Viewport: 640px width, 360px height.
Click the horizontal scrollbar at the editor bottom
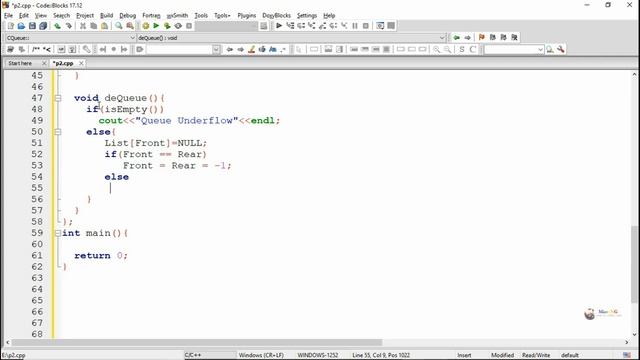coord(196,342)
